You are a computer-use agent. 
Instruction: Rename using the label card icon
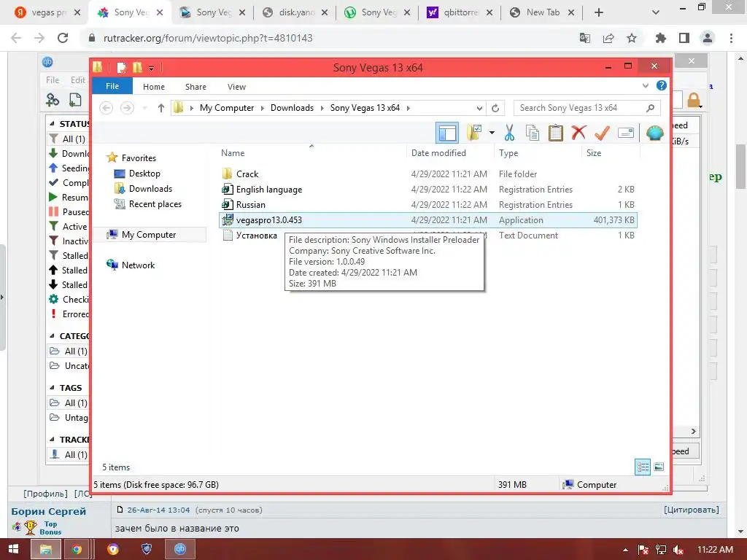coord(625,133)
